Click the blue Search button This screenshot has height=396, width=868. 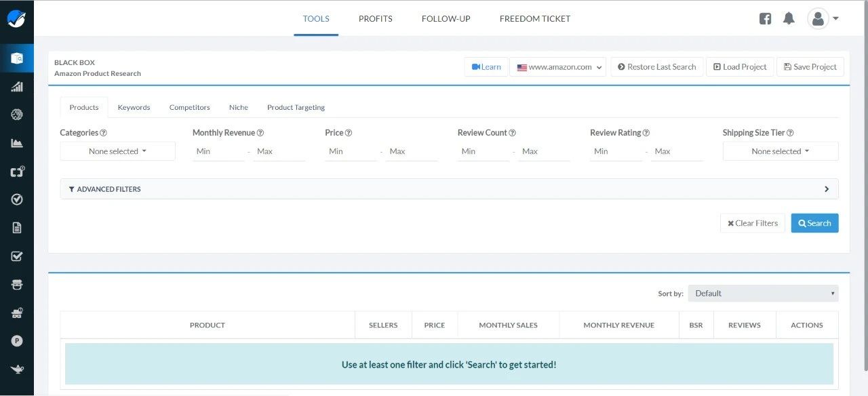click(814, 223)
